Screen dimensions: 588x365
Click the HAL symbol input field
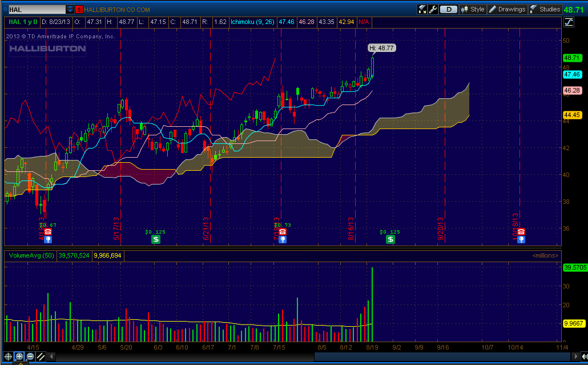point(37,10)
